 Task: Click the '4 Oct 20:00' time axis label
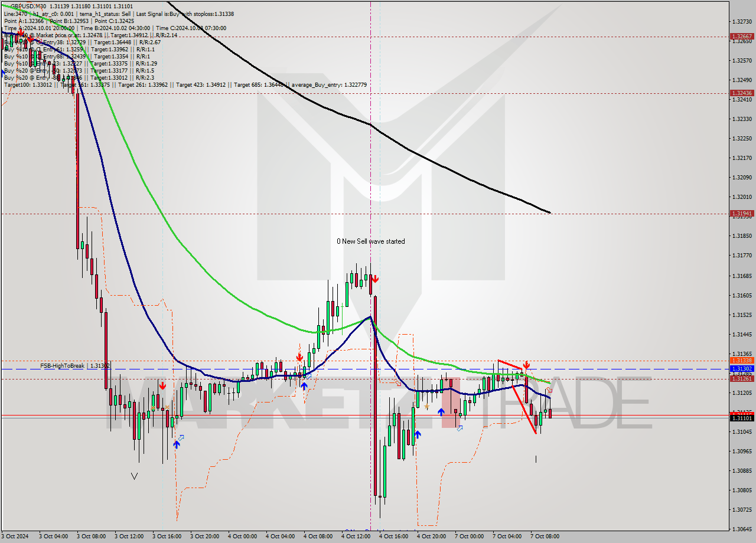click(431, 537)
